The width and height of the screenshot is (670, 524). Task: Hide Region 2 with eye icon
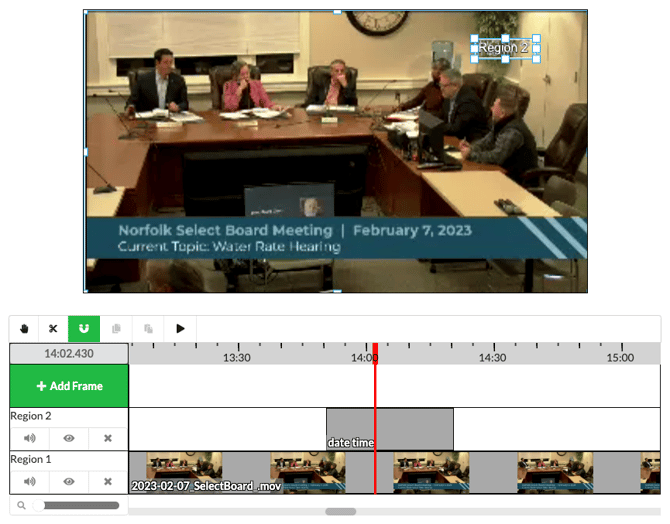coord(69,438)
